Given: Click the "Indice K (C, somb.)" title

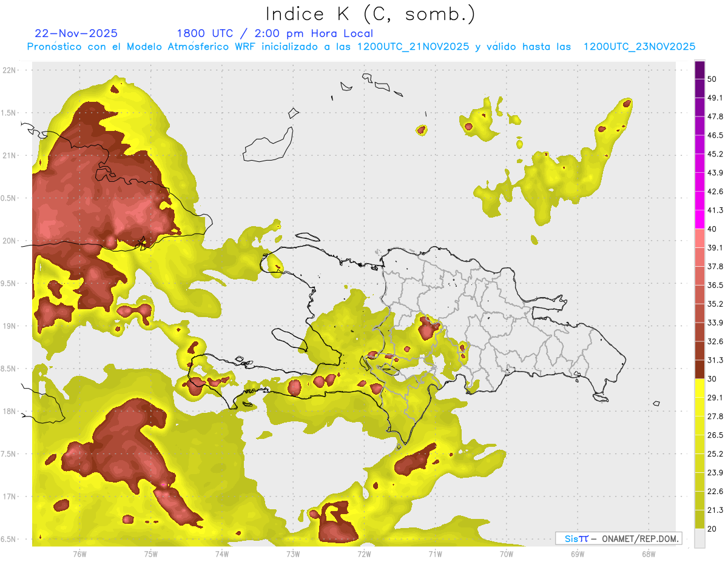Looking at the screenshot, I should [370, 14].
